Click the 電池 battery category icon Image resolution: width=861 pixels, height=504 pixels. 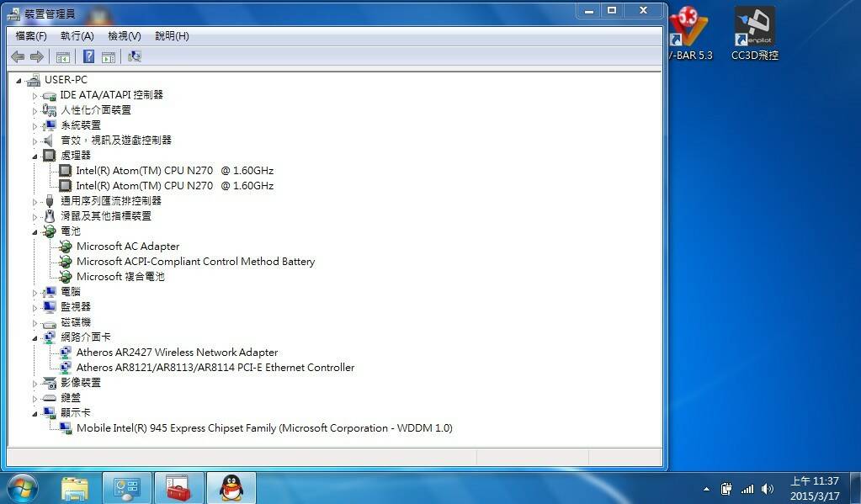[x=50, y=231]
